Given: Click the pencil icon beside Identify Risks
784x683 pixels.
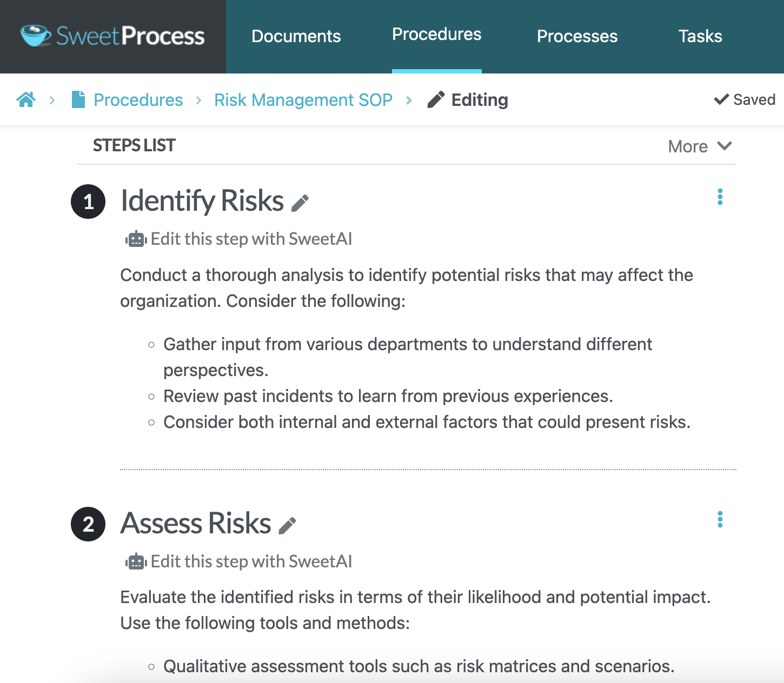Looking at the screenshot, I should pos(300,203).
